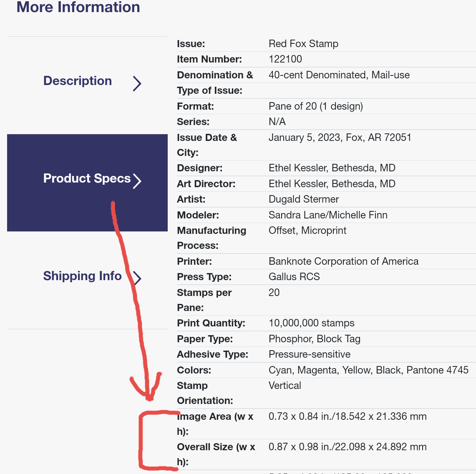Click the Banknote Corporation of America text
The height and width of the screenshot is (474, 476).
[343, 261]
